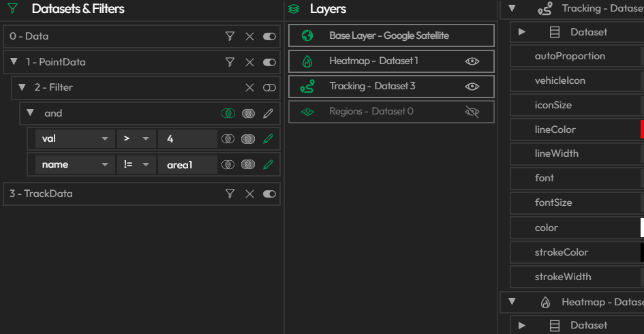Image resolution: width=644 pixels, height=334 pixels.
Task: Toggle the 3 - TrackData switch
Action: click(x=269, y=194)
